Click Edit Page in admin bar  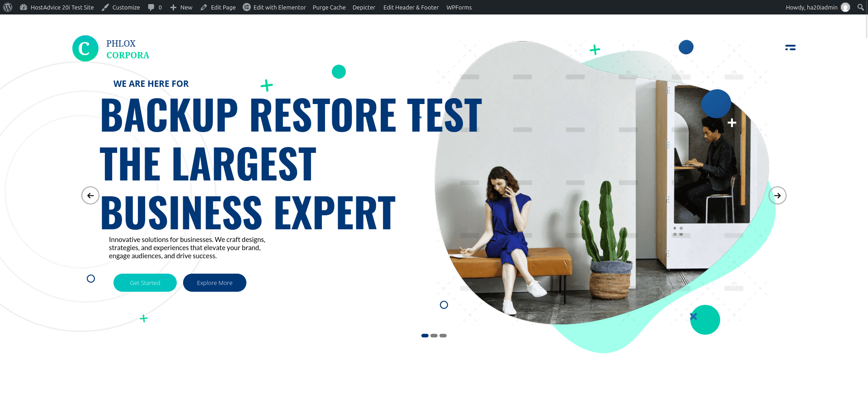(x=218, y=7)
